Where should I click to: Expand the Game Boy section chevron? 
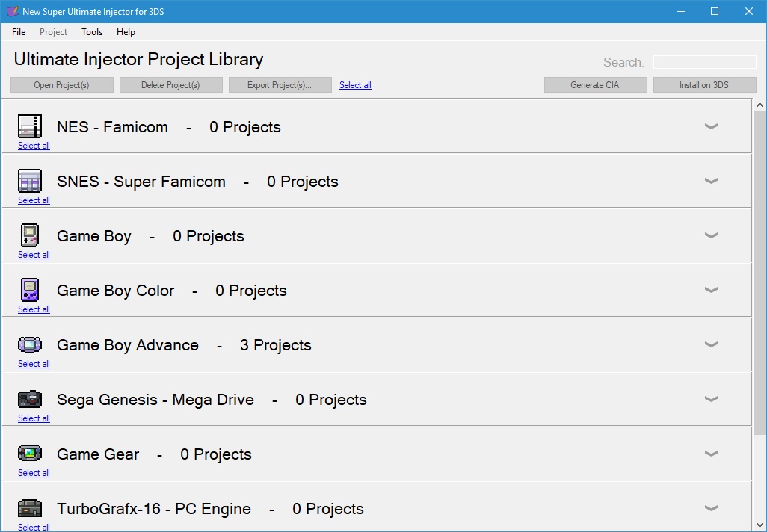pos(711,235)
